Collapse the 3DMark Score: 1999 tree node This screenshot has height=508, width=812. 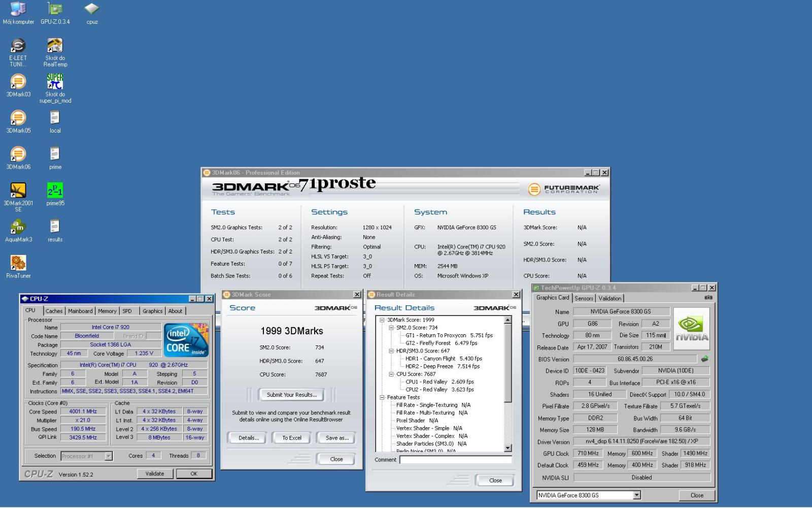(x=382, y=320)
